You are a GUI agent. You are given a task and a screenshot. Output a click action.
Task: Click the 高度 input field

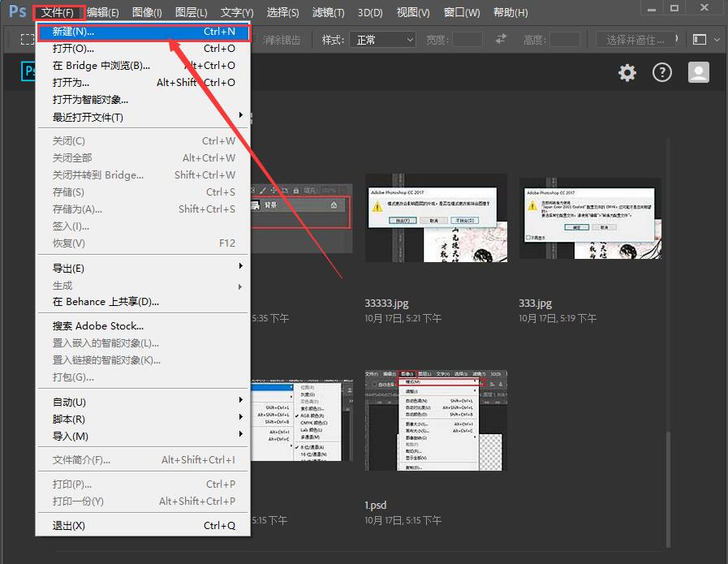(x=565, y=40)
